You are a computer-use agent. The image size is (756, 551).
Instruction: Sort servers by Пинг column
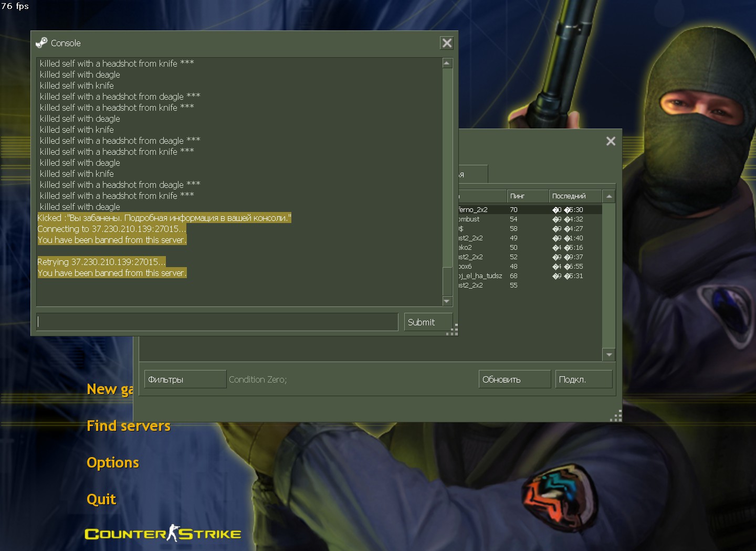[527, 196]
